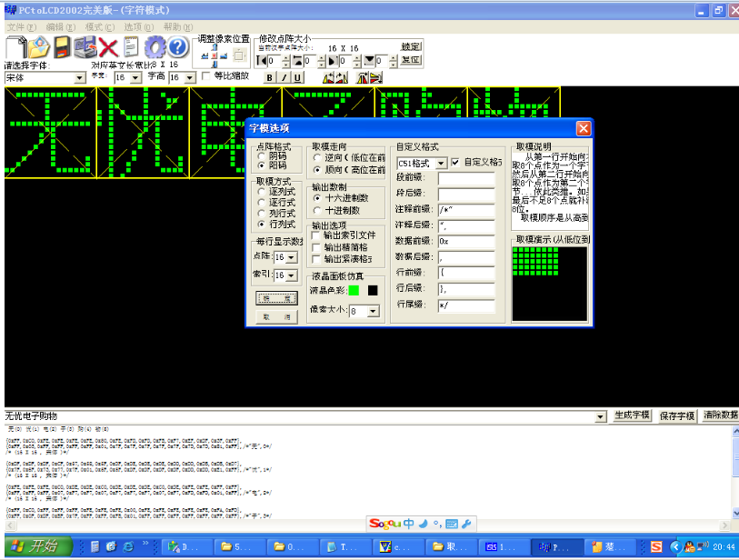This screenshot has width=739, height=560.
Task: Select 逆向 (低位在前) radio option
Action: tap(317, 158)
